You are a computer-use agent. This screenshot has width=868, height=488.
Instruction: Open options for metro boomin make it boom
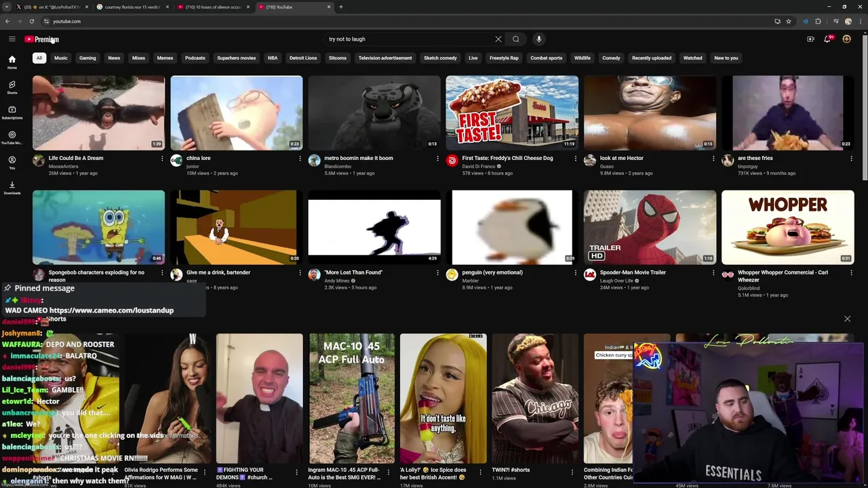click(437, 158)
